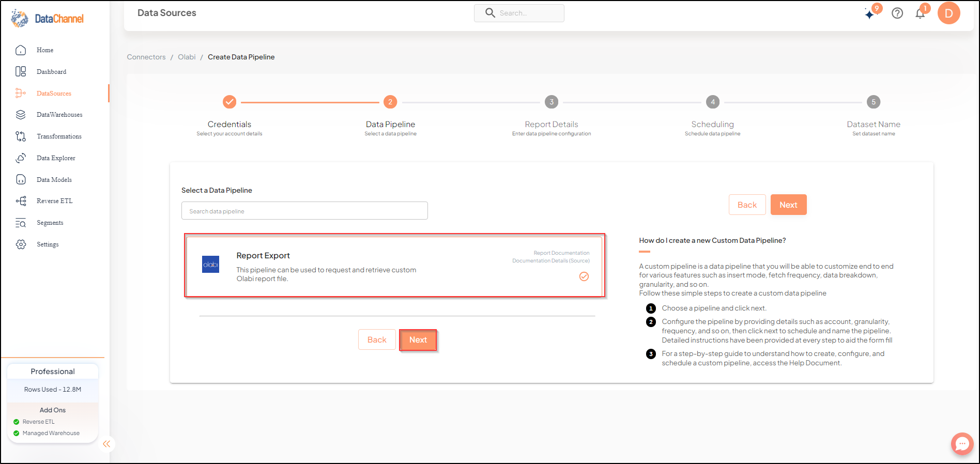
Task: Click the search magnifier icon
Action: click(x=490, y=13)
